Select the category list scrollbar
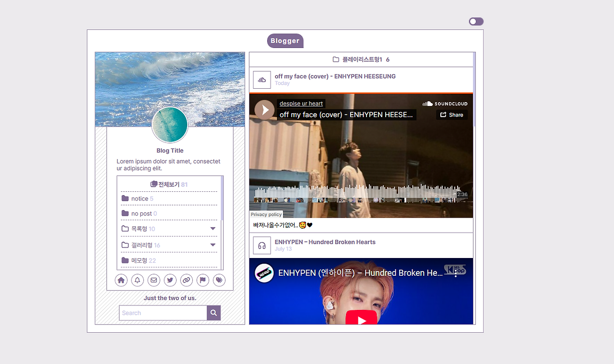 click(222, 198)
